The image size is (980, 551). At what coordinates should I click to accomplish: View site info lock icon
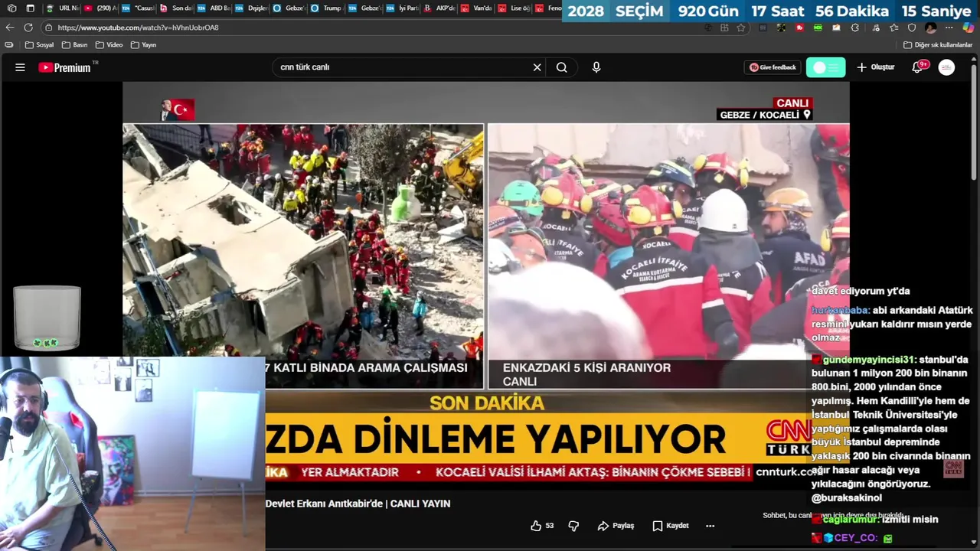[48, 28]
